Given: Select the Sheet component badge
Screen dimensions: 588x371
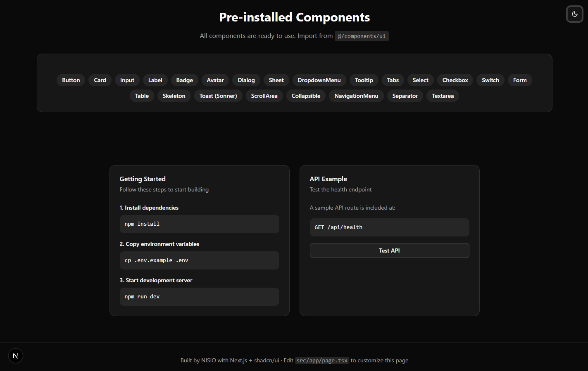Looking at the screenshot, I should pyautogui.click(x=276, y=80).
